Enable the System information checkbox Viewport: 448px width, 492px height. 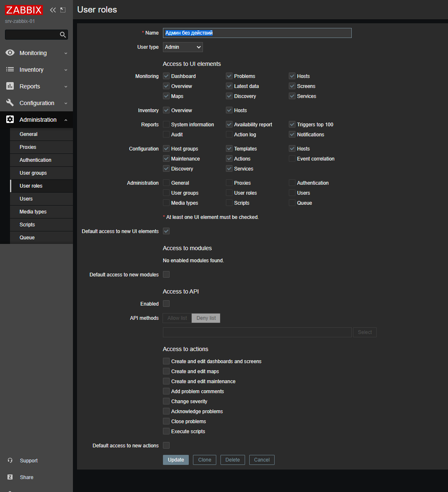click(166, 125)
